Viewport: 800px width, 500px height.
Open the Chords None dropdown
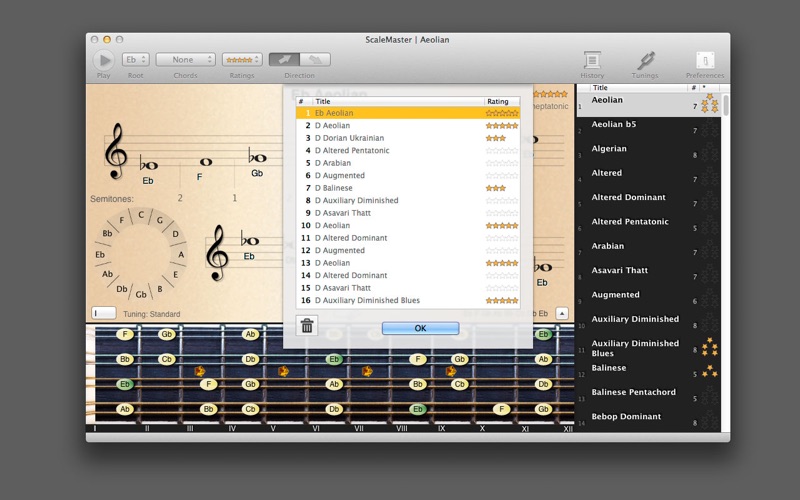pyautogui.click(x=185, y=60)
